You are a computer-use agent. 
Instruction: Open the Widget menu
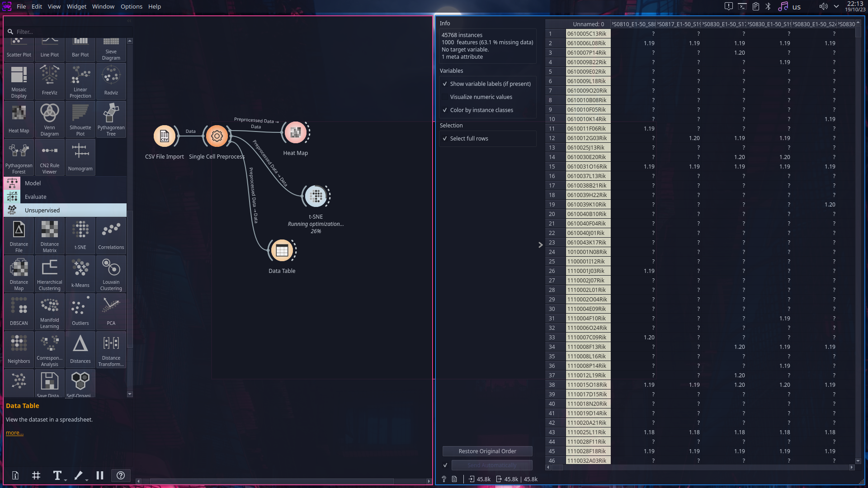76,6
